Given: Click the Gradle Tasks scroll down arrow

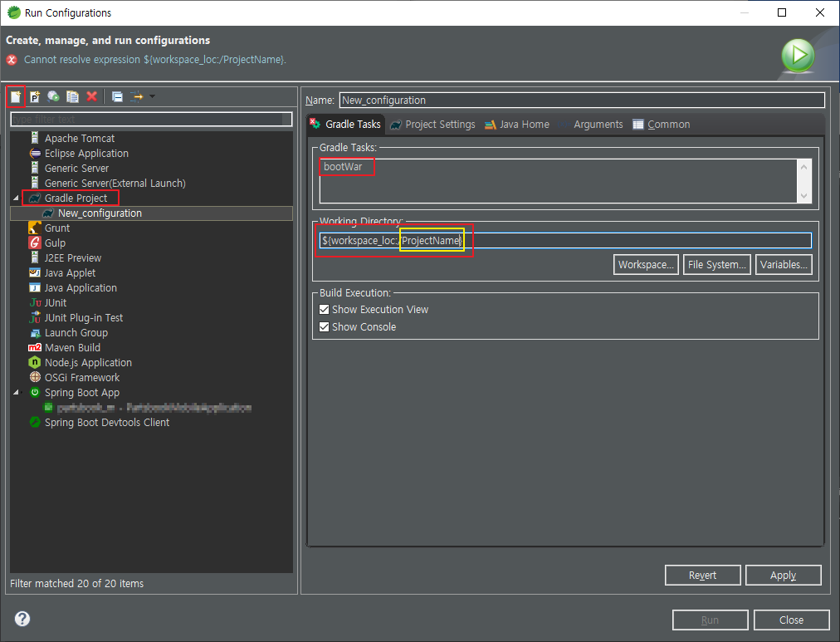Looking at the screenshot, I should [803, 196].
